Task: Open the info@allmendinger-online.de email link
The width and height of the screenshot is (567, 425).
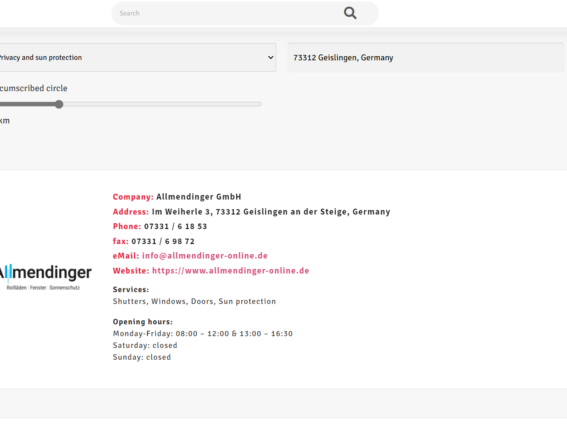Action: [205, 256]
